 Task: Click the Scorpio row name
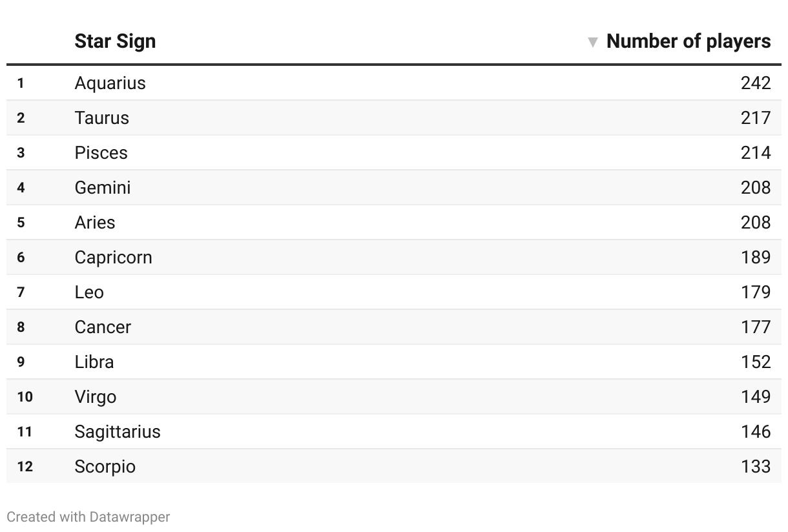point(105,467)
